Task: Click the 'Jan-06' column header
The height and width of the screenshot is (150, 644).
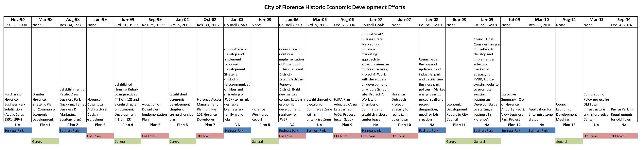Action: click(x=292, y=20)
